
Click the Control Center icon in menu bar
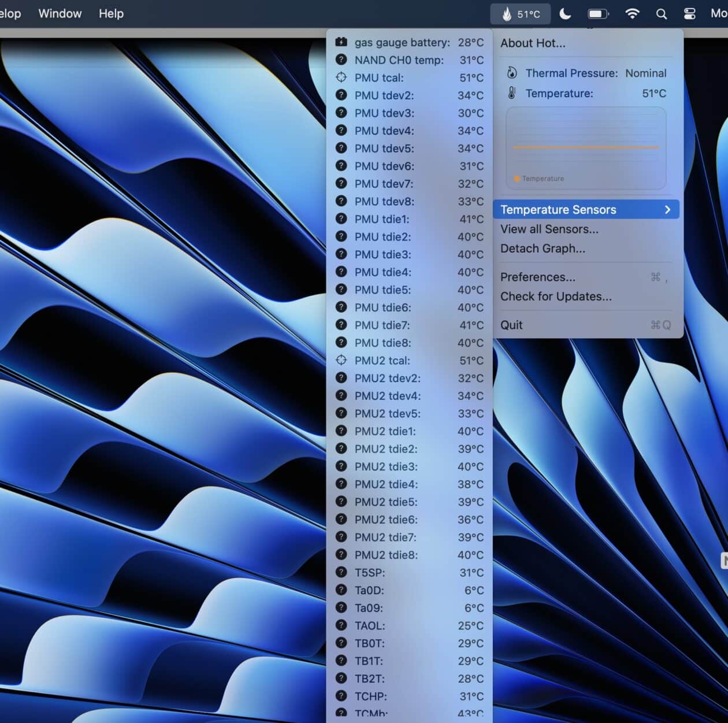coord(689,13)
